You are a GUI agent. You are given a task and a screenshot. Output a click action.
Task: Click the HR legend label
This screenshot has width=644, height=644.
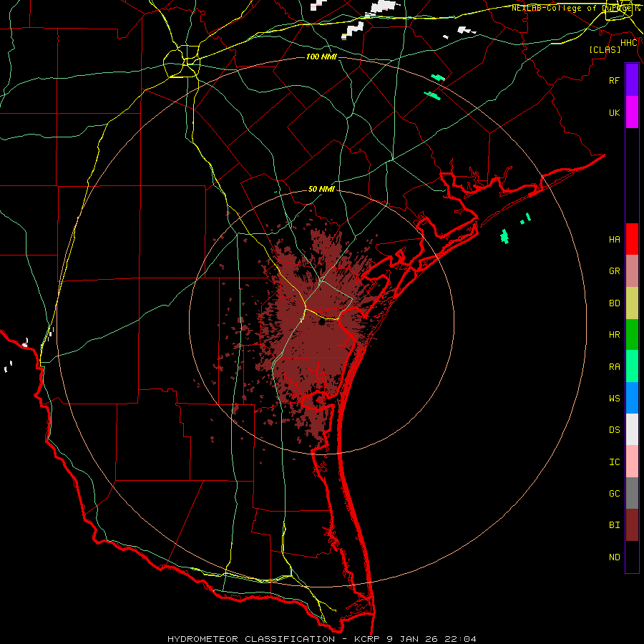point(614,335)
